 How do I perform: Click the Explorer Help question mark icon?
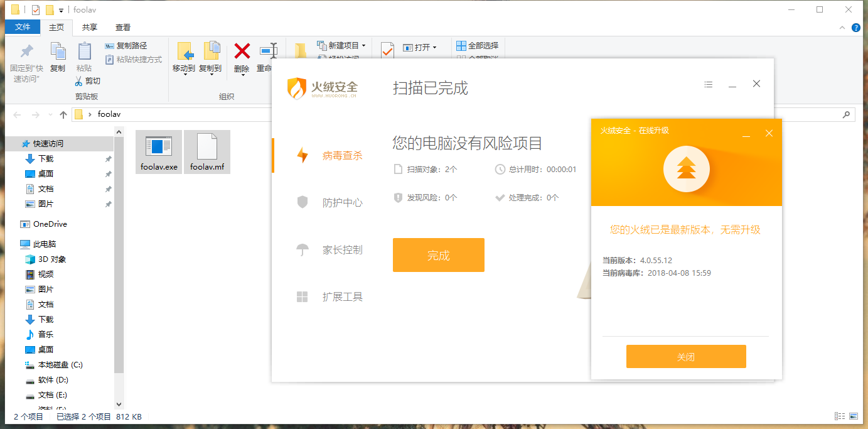pos(856,28)
